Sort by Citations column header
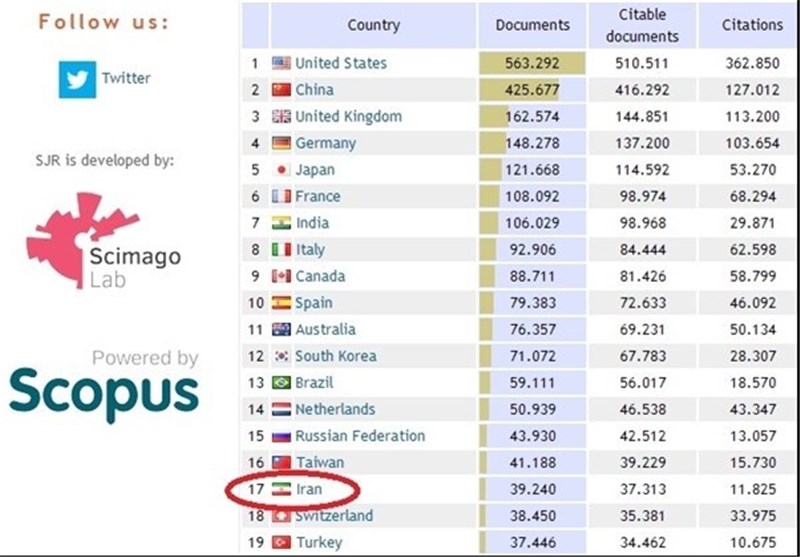The width and height of the screenshot is (800, 557). 752,25
